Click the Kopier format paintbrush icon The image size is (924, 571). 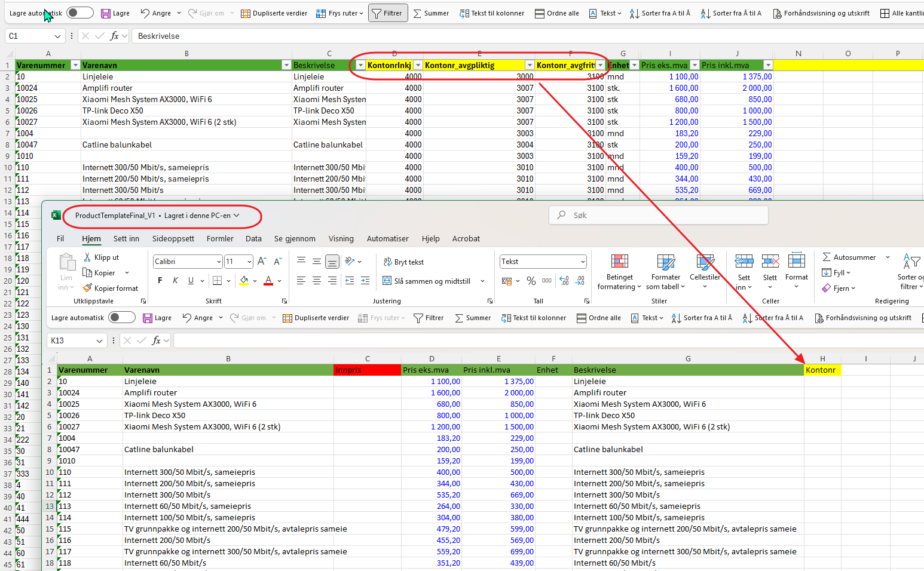pos(87,288)
